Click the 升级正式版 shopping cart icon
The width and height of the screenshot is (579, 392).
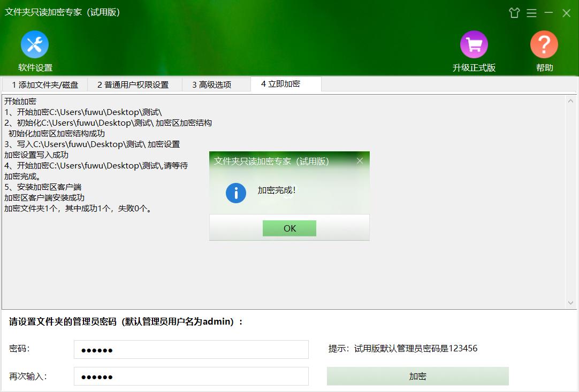click(x=474, y=45)
